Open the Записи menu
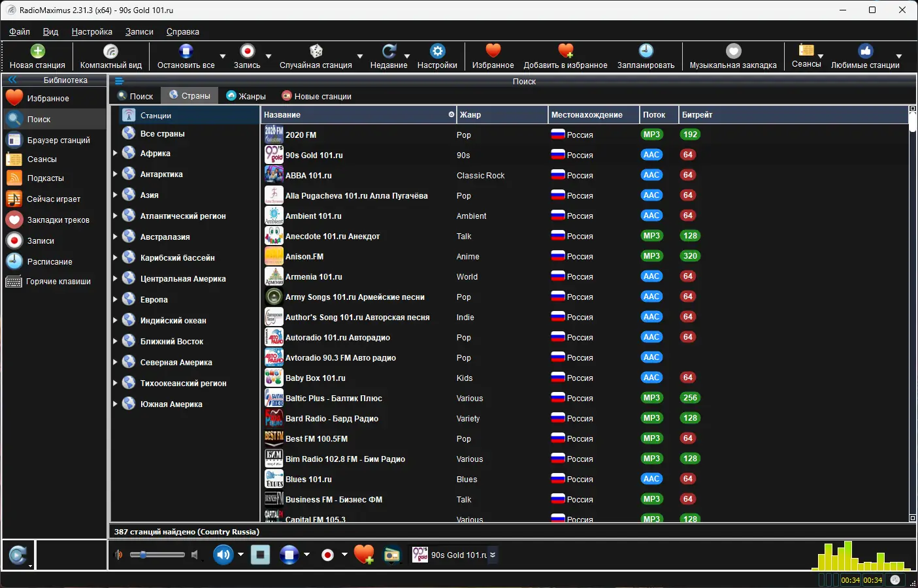Image resolution: width=918 pixels, height=588 pixels. 139,31
